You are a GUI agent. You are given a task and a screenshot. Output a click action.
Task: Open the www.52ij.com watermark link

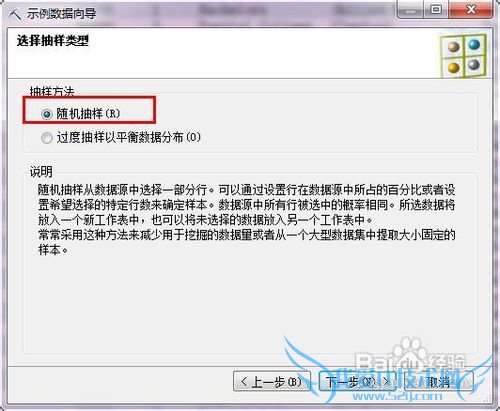tap(397, 397)
